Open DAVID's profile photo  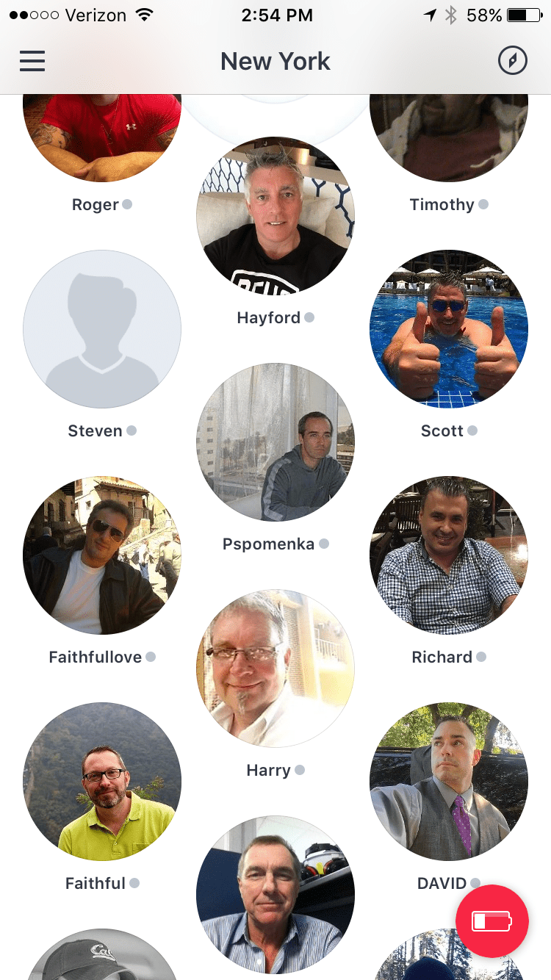449,782
